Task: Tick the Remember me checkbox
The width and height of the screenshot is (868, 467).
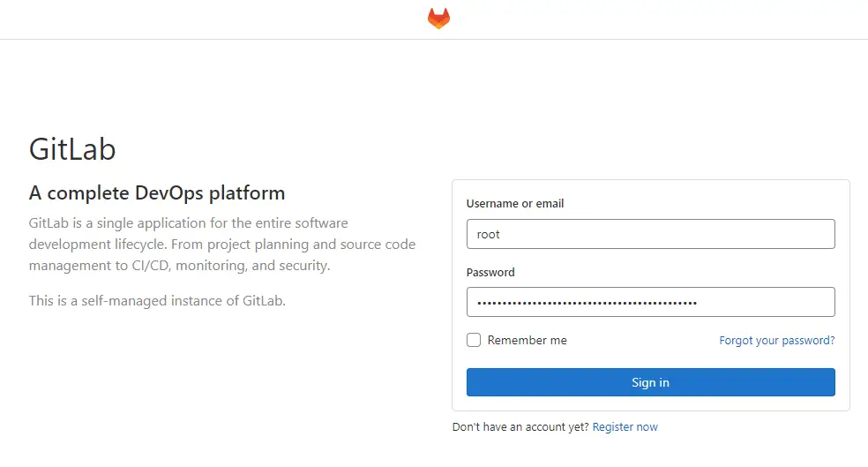Action: click(x=474, y=340)
